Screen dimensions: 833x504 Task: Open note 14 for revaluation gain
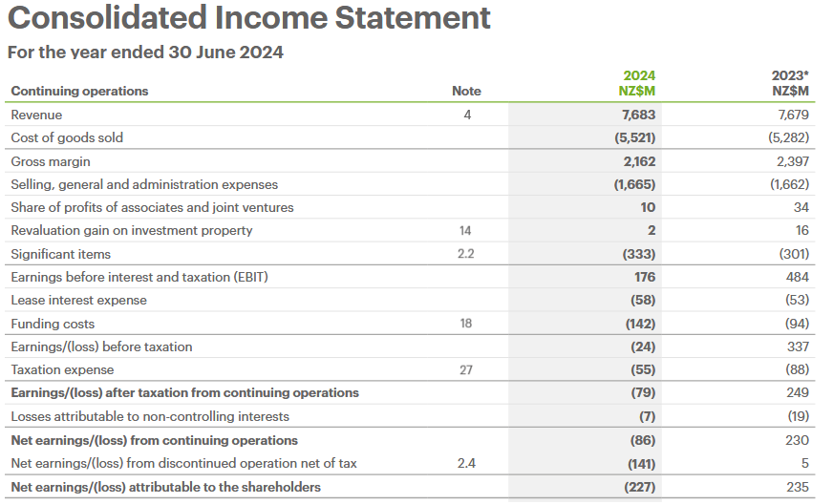pos(466,230)
